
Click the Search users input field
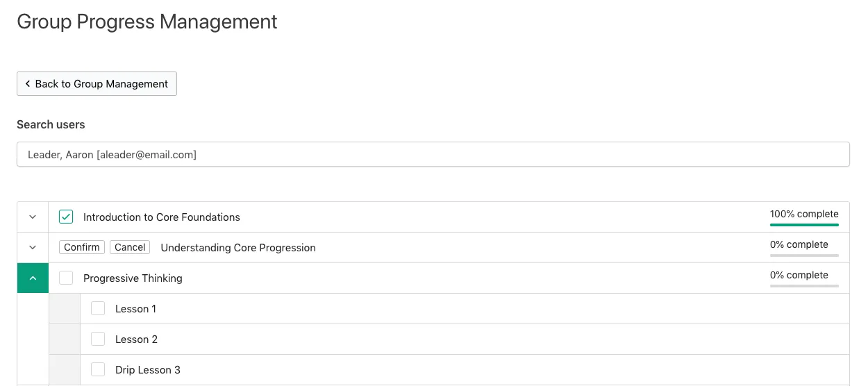[x=433, y=155]
